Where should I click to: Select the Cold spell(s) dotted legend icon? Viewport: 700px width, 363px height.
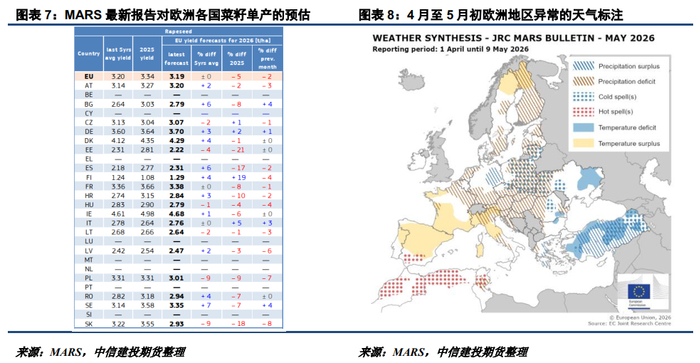point(583,96)
